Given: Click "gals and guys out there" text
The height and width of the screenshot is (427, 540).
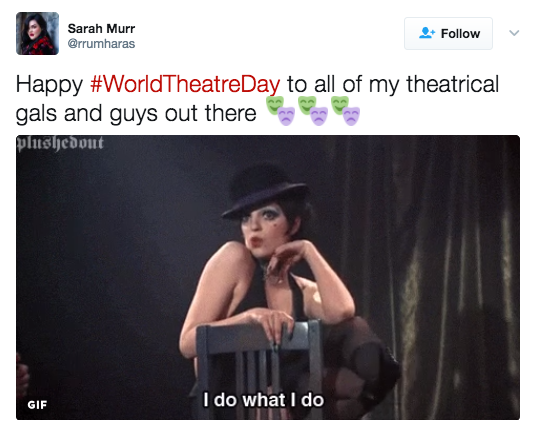Looking at the screenshot, I should [x=136, y=114].
